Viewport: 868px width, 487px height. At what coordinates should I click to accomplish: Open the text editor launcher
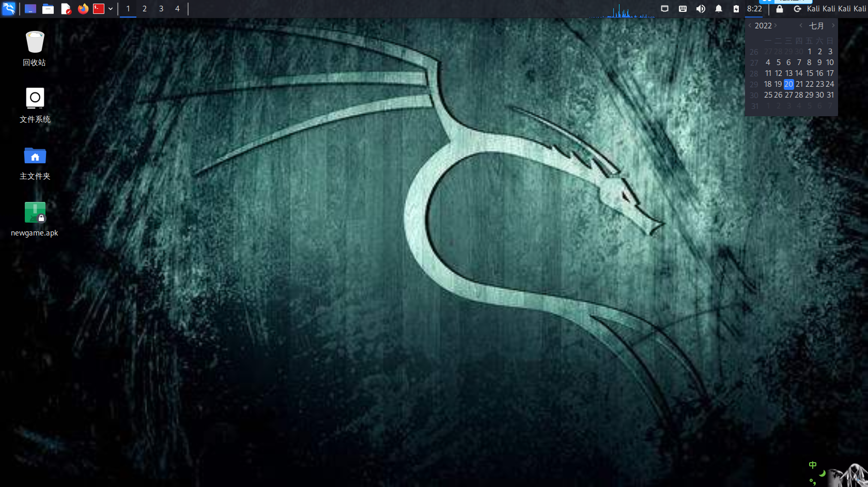tap(66, 9)
